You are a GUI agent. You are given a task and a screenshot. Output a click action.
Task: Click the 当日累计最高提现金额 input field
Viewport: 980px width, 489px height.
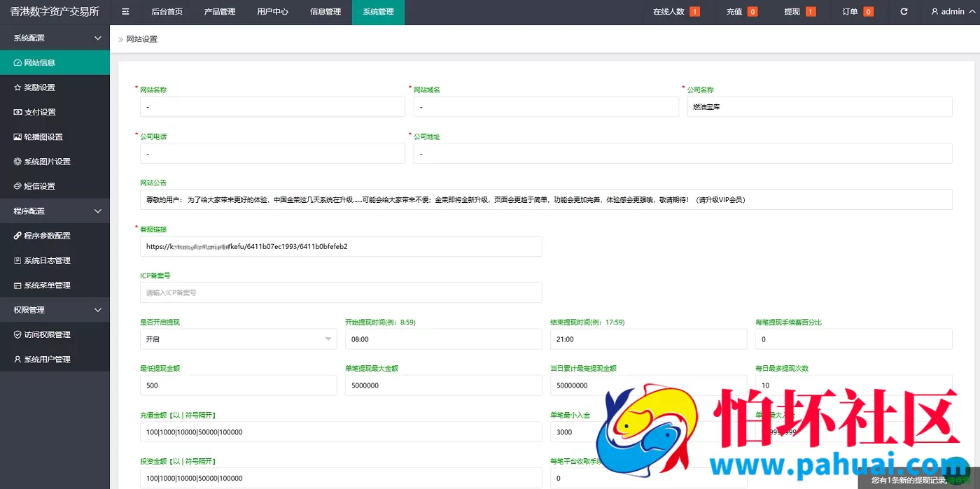click(649, 385)
